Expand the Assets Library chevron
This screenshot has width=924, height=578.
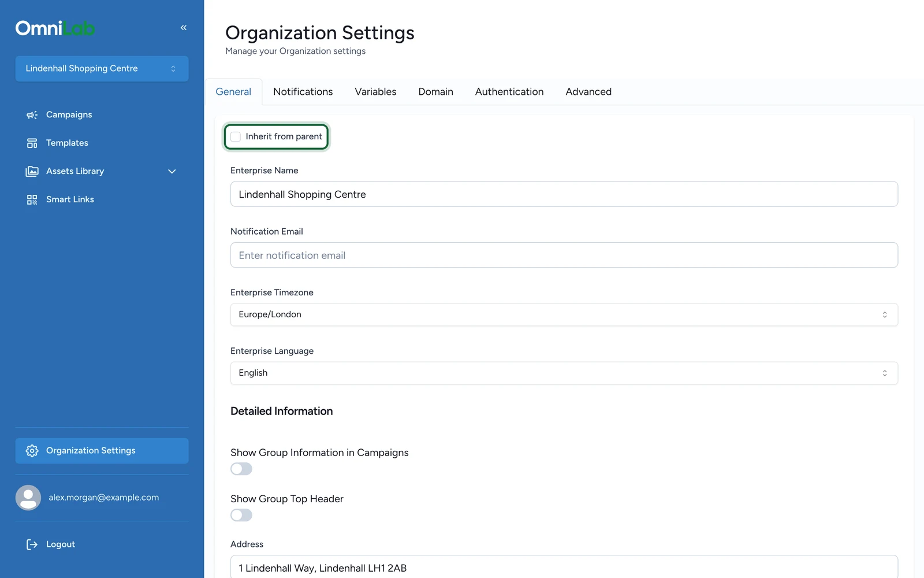(172, 172)
